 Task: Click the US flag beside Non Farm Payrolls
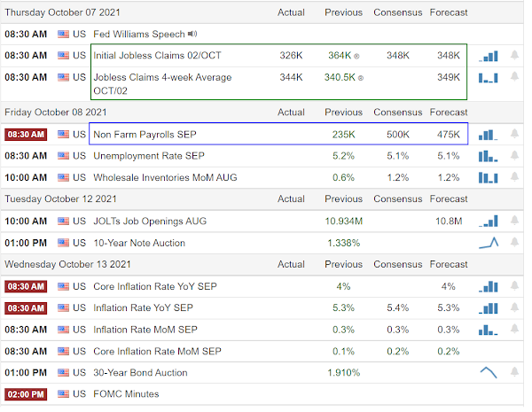(x=62, y=135)
